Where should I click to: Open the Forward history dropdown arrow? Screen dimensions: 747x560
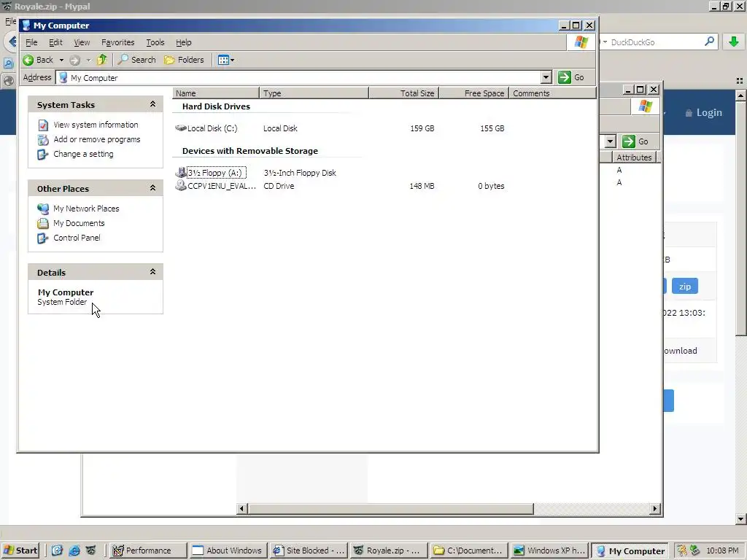[88, 60]
